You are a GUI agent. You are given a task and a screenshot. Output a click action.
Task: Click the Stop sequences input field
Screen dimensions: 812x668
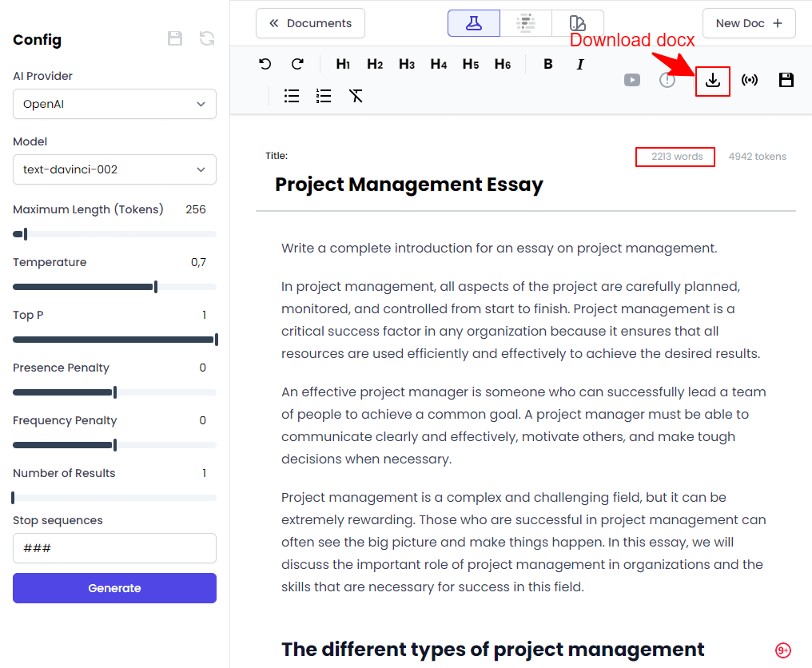pos(114,548)
